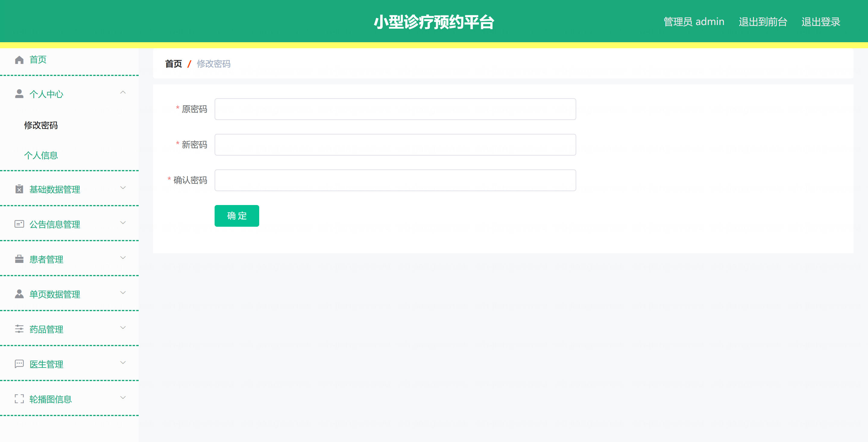Screen dimensions: 868x442
Task: Click the chat bubble icon for 医生管理
Action: coord(19,364)
